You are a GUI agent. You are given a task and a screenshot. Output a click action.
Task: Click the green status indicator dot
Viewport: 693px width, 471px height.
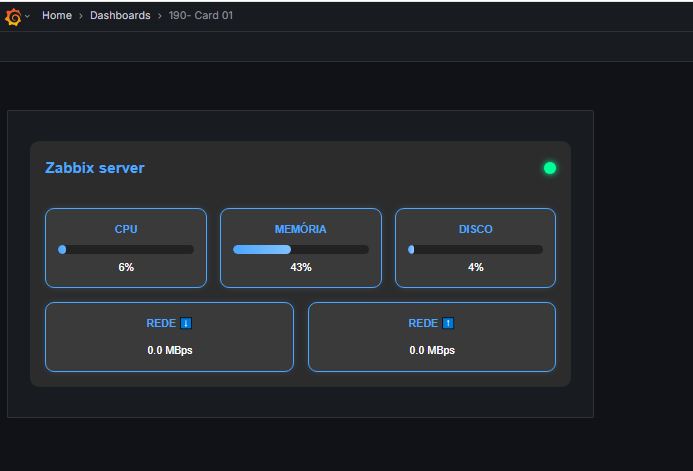550,168
